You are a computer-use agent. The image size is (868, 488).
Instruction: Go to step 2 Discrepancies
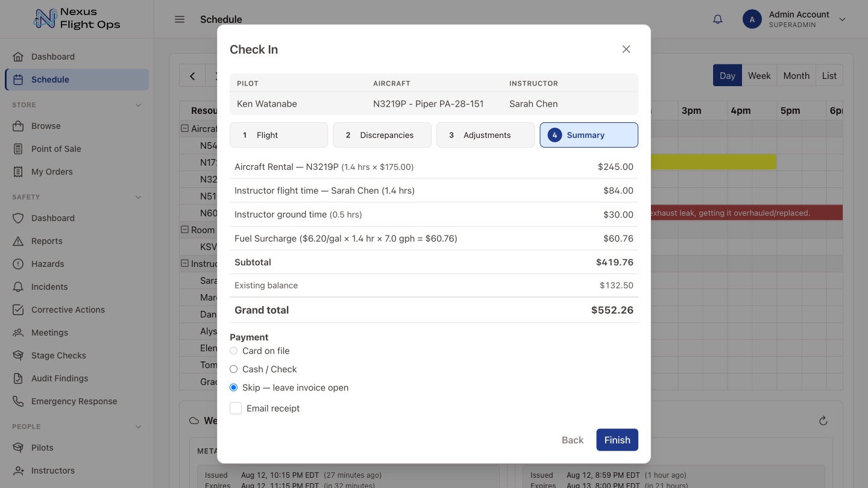[x=382, y=135]
